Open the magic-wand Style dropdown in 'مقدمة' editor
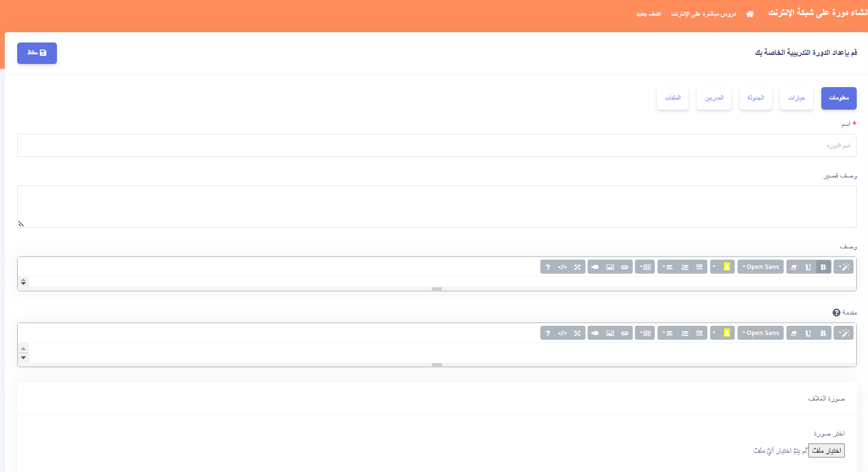This screenshot has width=868, height=472. 843,333
